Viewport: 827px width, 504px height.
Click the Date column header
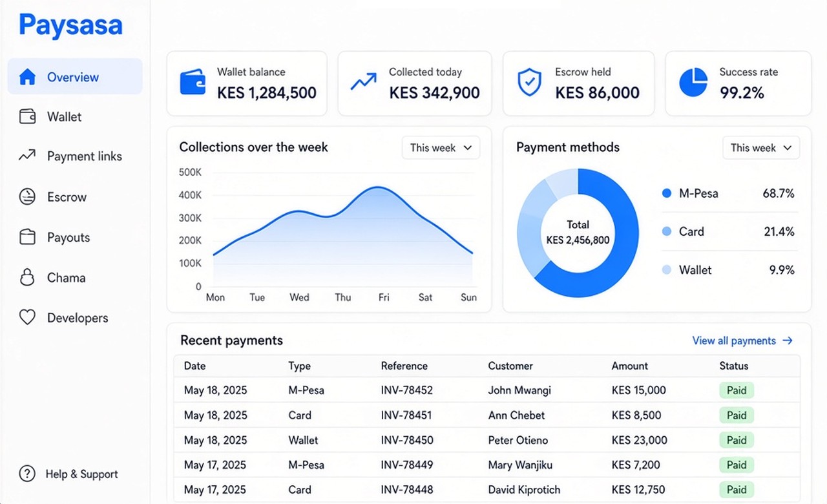tap(194, 366)
